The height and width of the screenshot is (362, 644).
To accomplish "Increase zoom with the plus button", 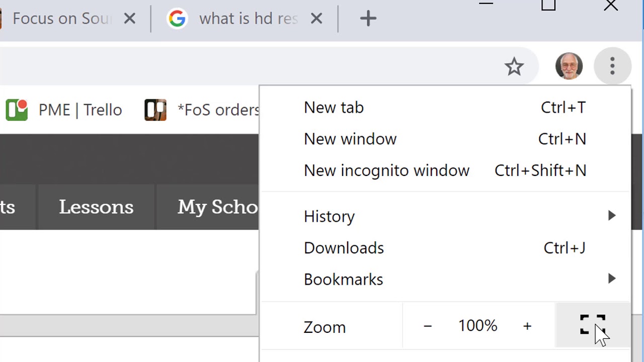I will tap(527, 326).
